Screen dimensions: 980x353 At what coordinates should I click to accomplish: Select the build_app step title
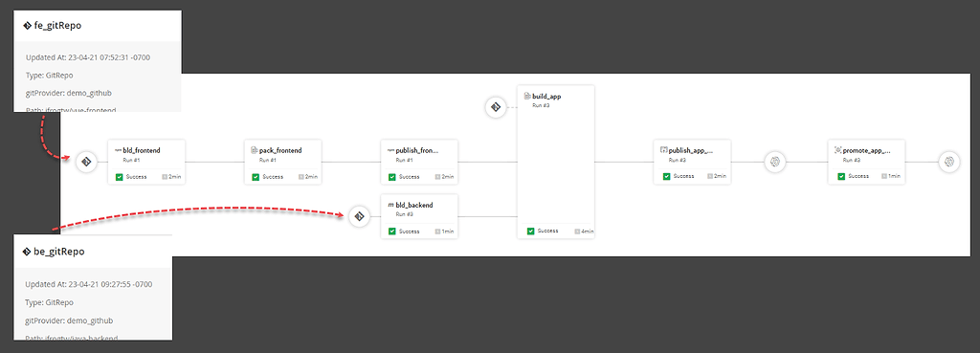(x=546, y=97)
